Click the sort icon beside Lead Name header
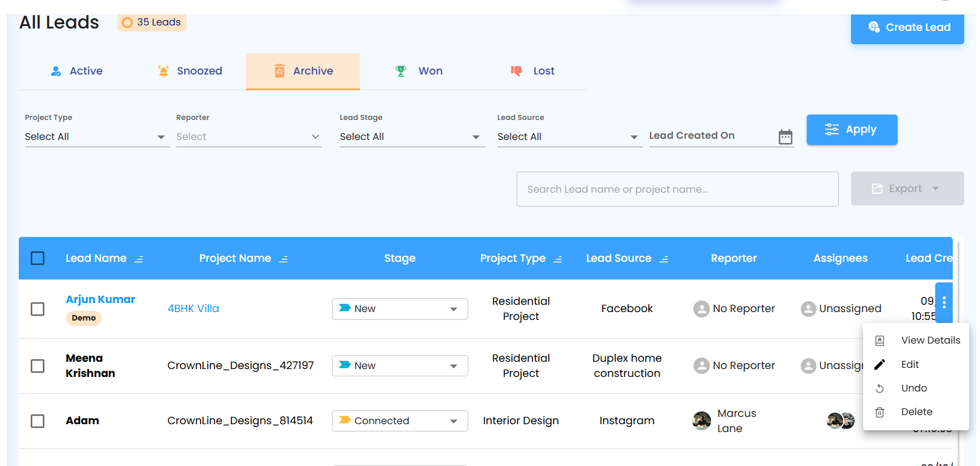Screen dimensions: 980x466 139,259
